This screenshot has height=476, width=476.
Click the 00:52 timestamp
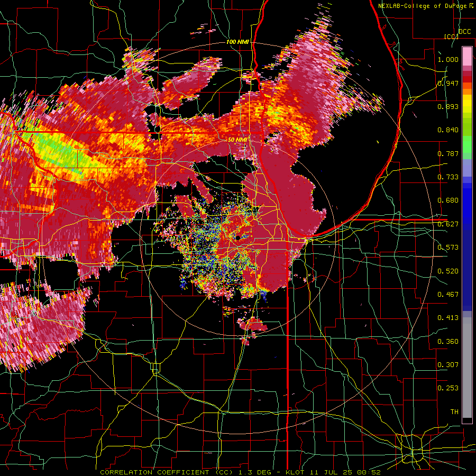pyautogui.click(x=369, y=472)
